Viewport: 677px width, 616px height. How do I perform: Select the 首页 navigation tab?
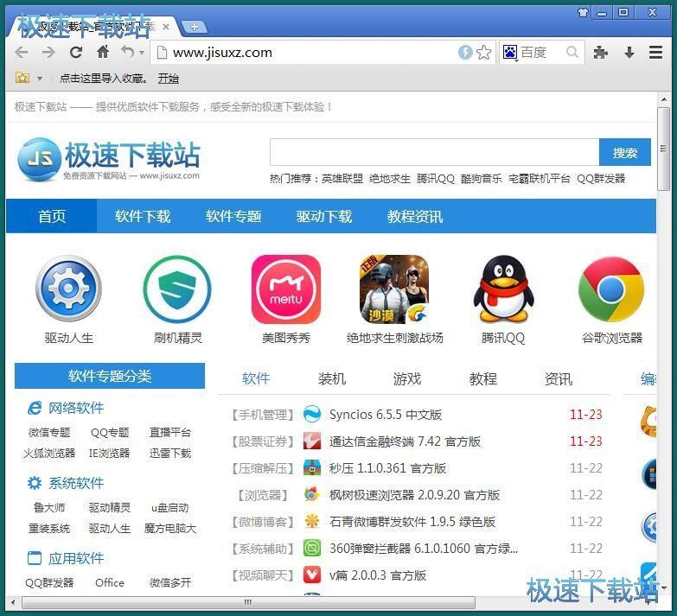[52, 216]
